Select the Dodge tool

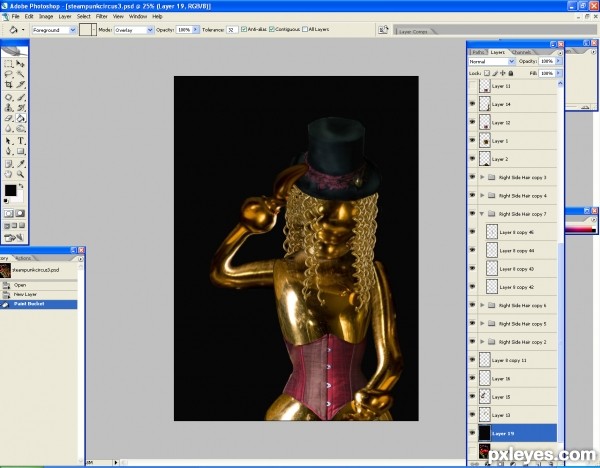coord(20,129)
